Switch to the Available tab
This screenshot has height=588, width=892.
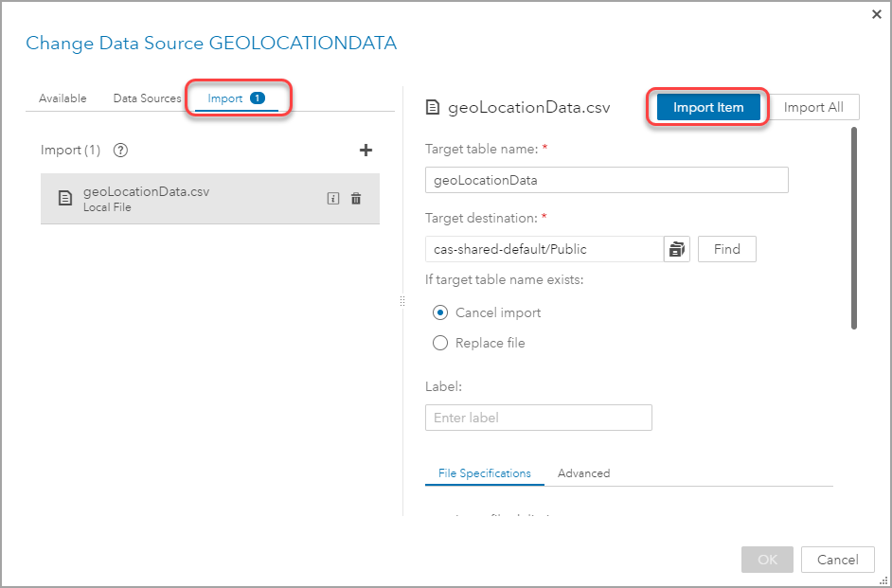click(x=62, y=98)
